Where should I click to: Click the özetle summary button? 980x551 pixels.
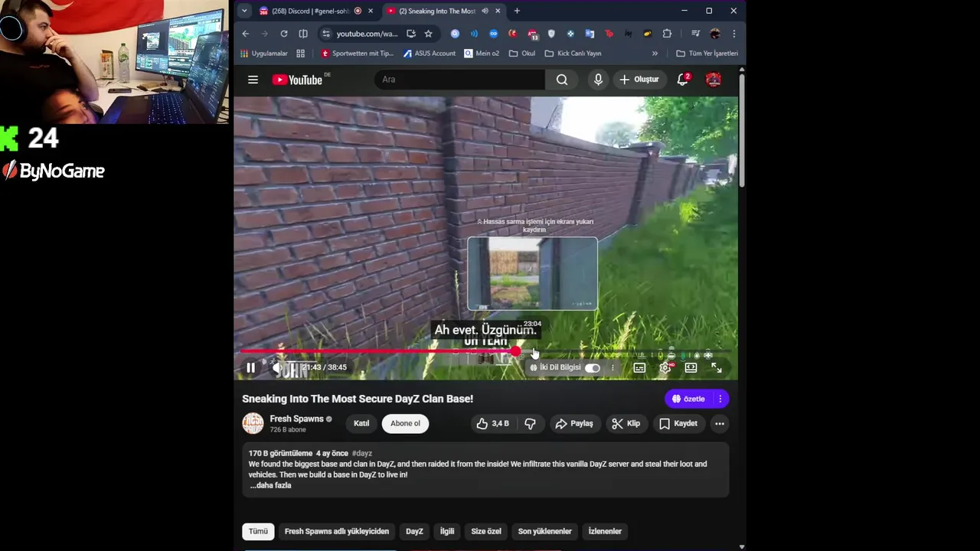point(688,399)
